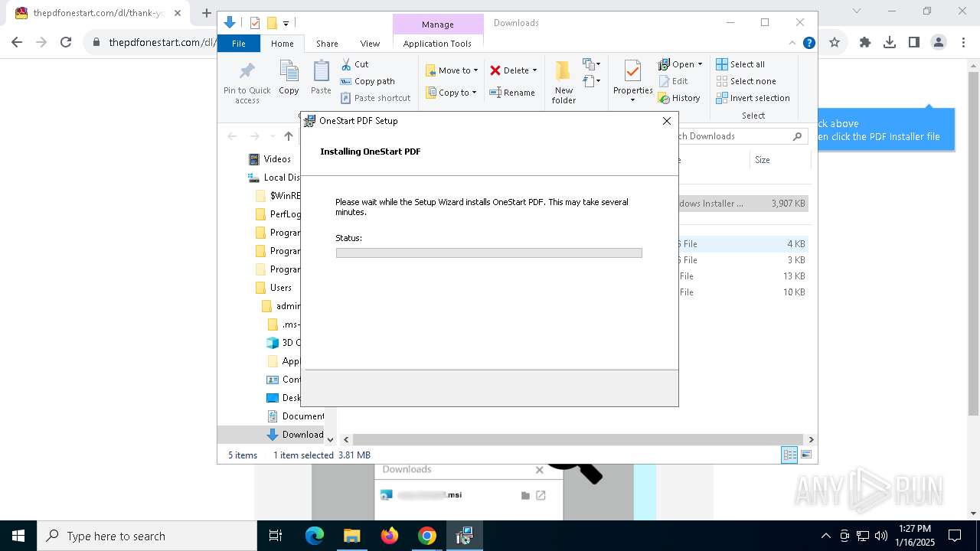
Task: Customize Quick Access Toolbar dropdown
Action: tap(286, 23)
